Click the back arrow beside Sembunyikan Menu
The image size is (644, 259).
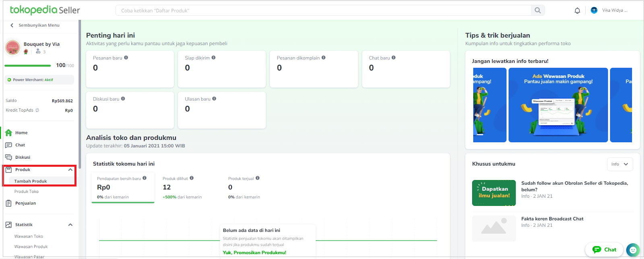click(x=12, y=25)
